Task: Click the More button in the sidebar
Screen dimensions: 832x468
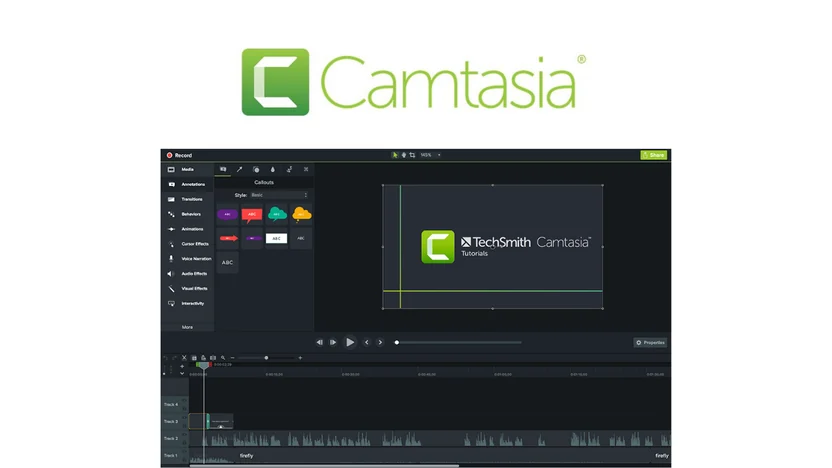Action: (x=187, y=327)
